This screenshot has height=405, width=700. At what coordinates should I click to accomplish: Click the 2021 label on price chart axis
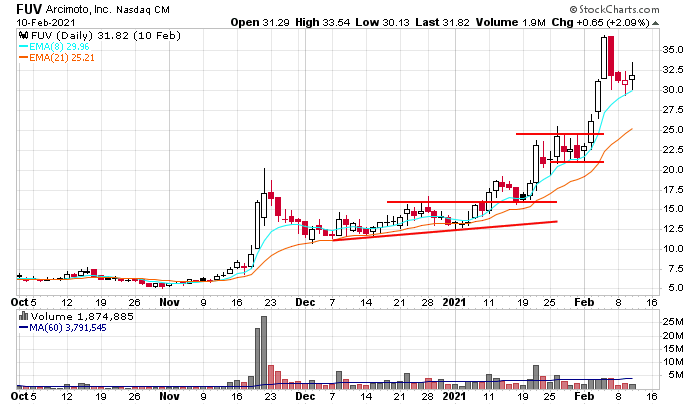(454, 302)
